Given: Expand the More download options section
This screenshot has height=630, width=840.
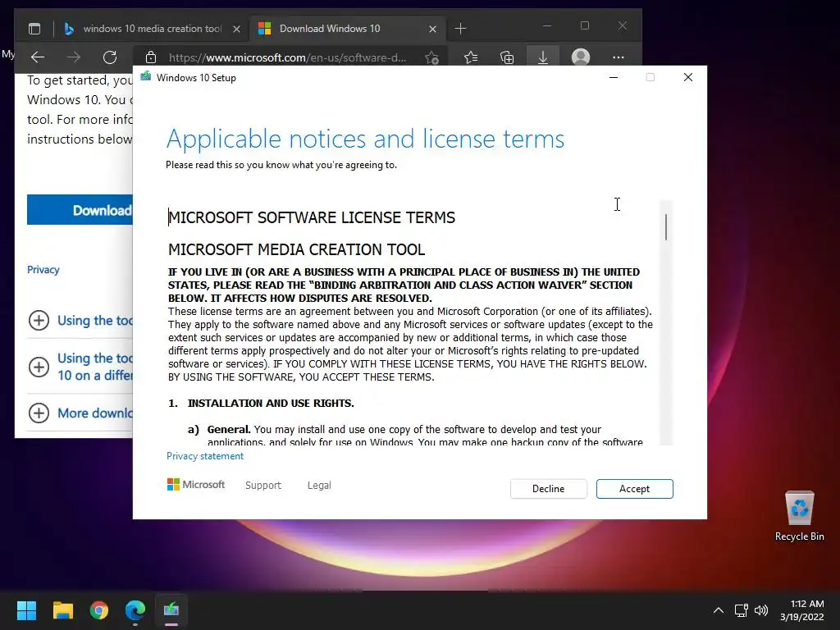Looking at the screenshot, I should 80,413.
